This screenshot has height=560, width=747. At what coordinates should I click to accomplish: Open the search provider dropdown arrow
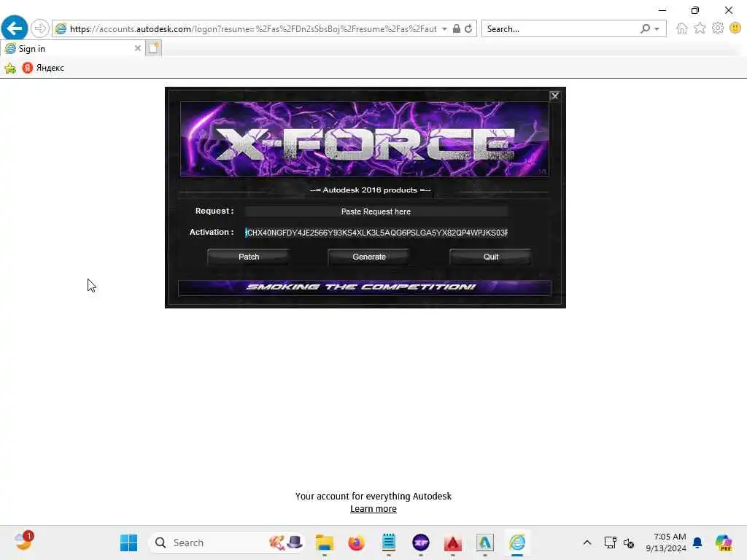coord(657,29)
